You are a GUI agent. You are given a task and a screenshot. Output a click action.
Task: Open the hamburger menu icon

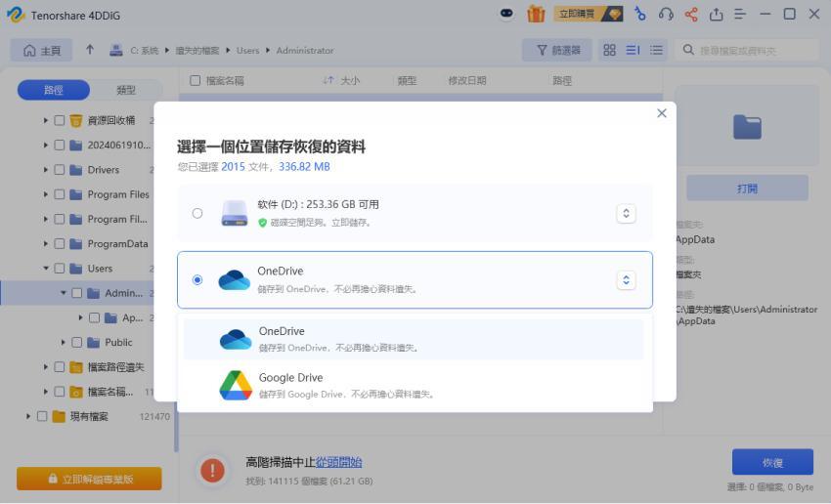pyautogui.click(x=740, y=15)
